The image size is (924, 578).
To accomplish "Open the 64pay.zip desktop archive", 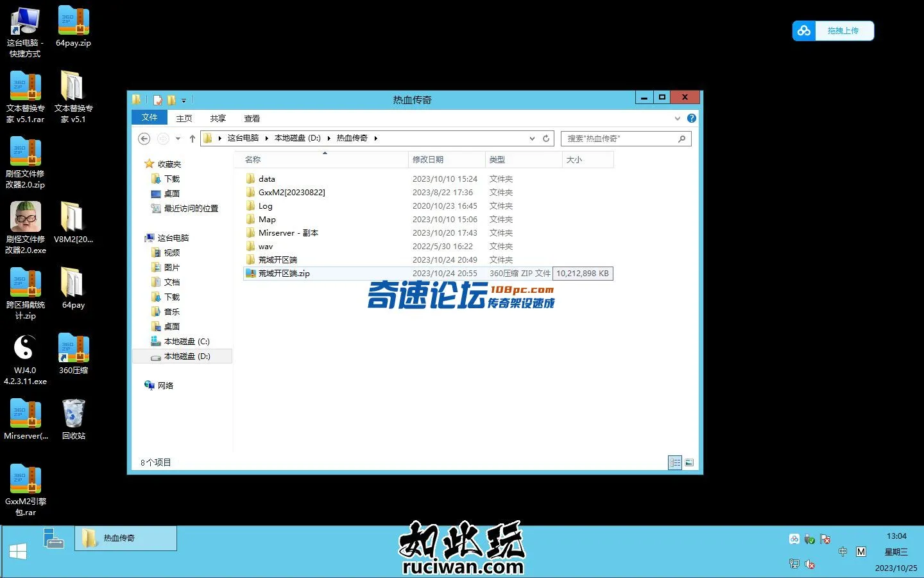I will coord(73,27).
